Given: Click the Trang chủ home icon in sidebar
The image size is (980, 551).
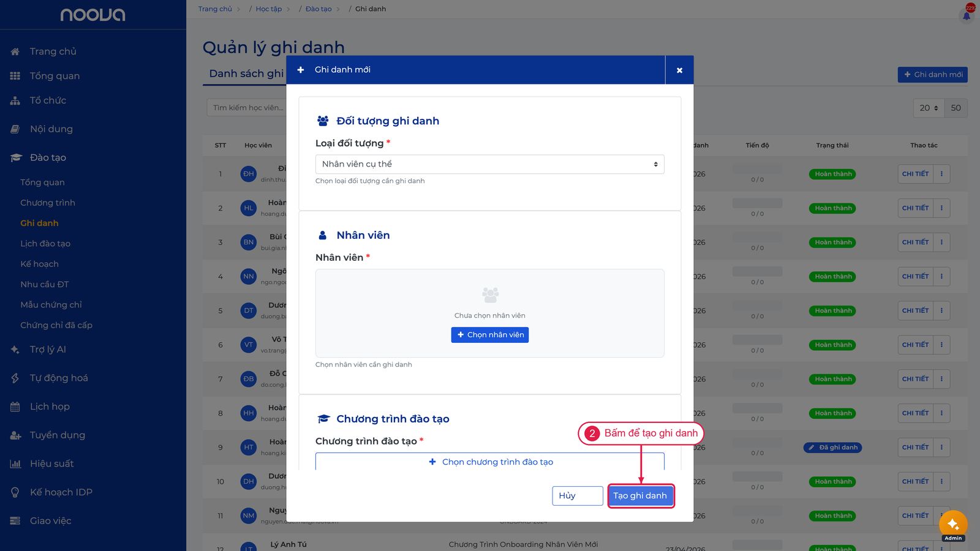Looking at the screenshot, I should coord(15,51).
